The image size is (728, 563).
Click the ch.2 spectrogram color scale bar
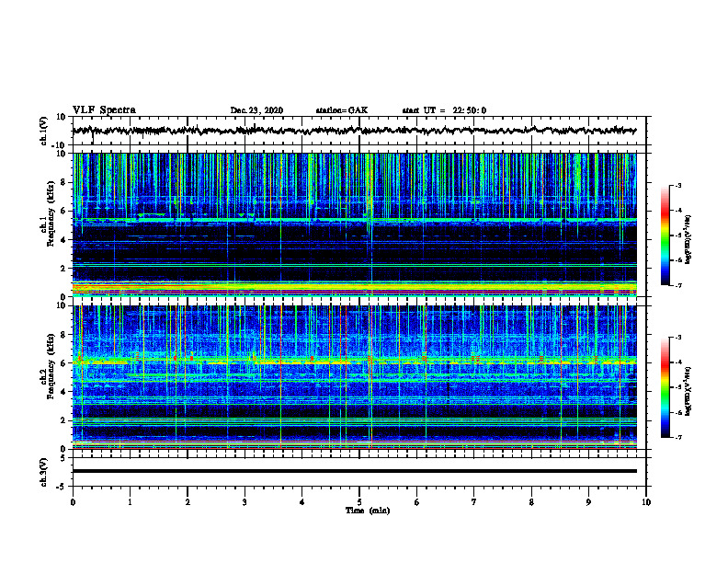665,387
